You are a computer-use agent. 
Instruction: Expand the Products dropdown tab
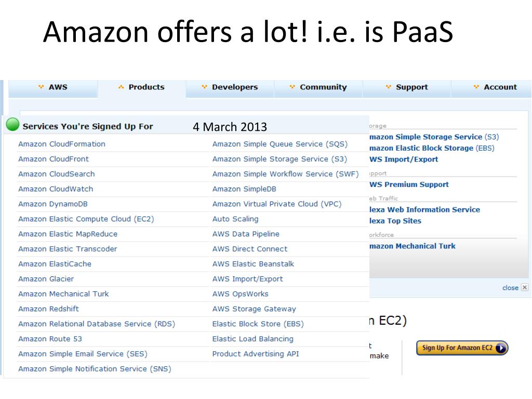pos(142,87)
